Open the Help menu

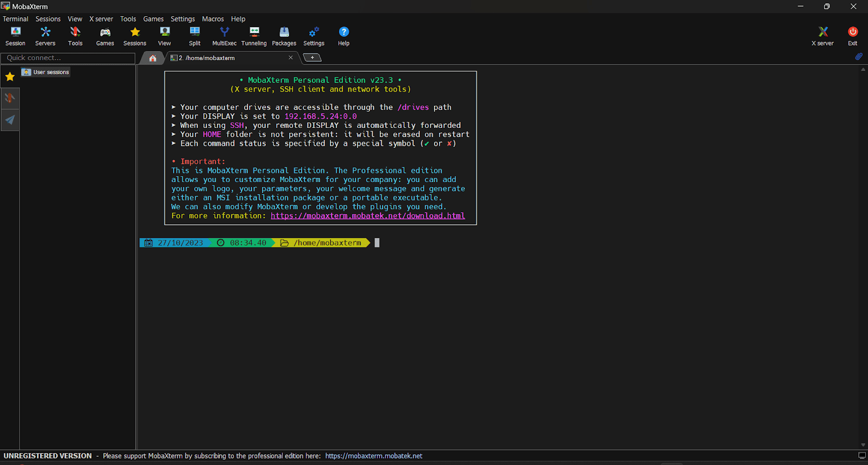tap(238, 19)
